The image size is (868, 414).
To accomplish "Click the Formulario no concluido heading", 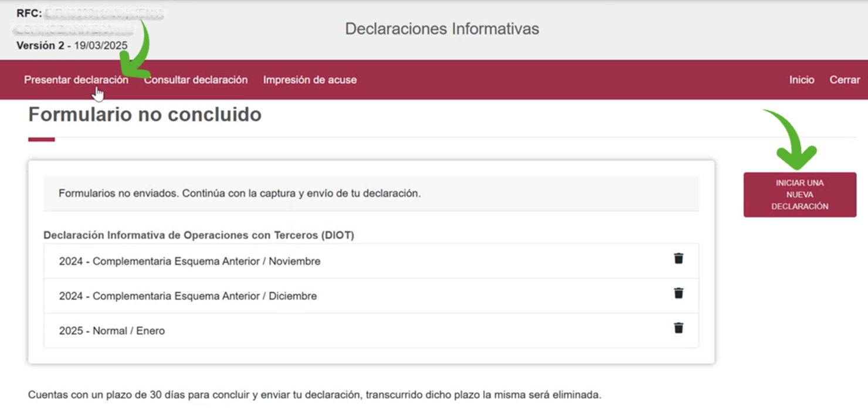I will [x=145, y=114].
